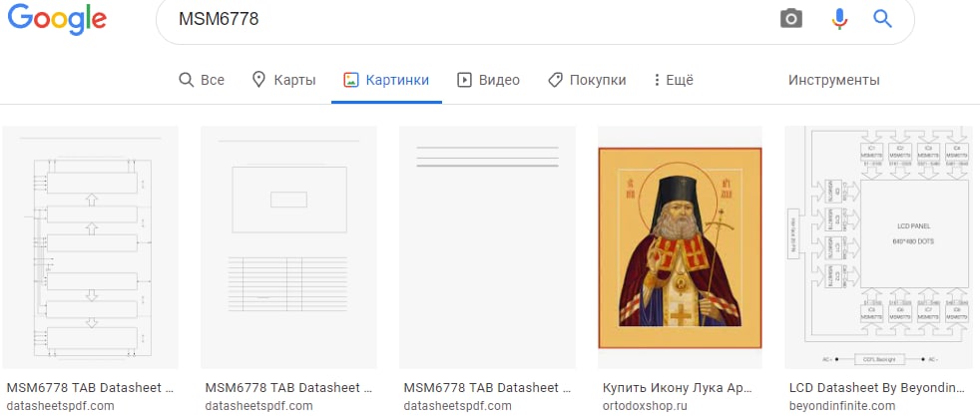Start voice search with microphone icon

[839, 19]
